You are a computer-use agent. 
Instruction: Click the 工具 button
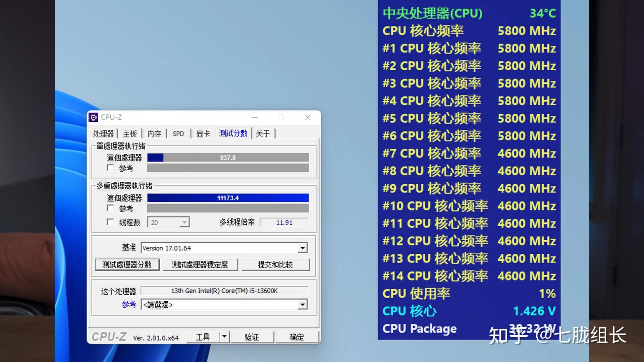(203, 337)
